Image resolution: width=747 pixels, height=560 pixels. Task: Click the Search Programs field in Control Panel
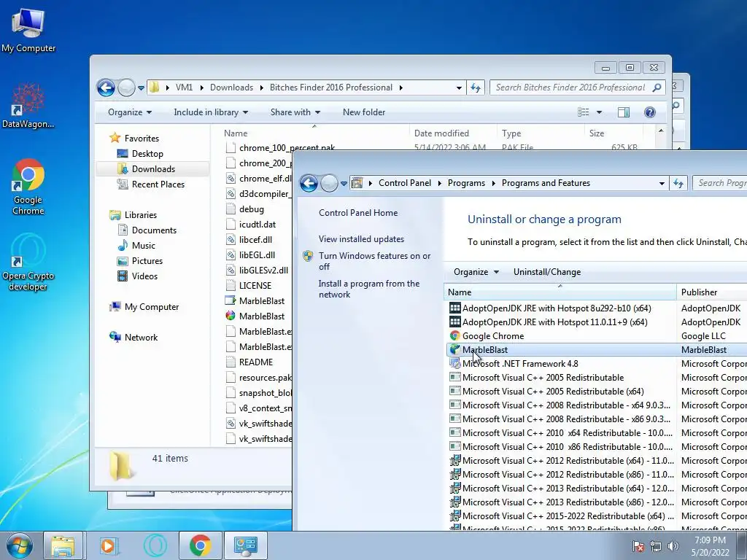pos(720,183)
